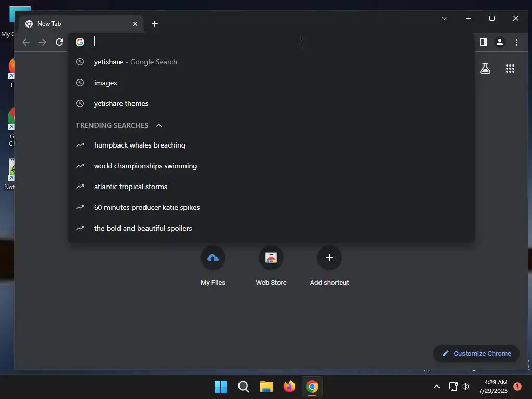Select world championships swimming suggestion
Image resolution: width=532 pixels, height=399 pixels.
pos(271,166)
